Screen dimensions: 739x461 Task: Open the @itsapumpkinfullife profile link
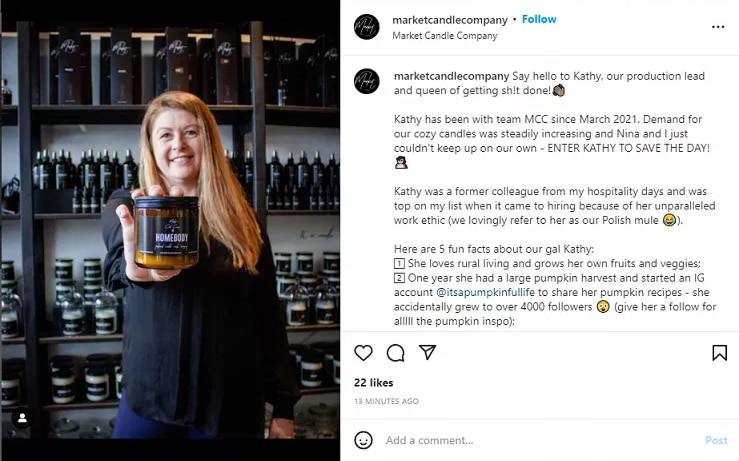click(x=485, y=292)
